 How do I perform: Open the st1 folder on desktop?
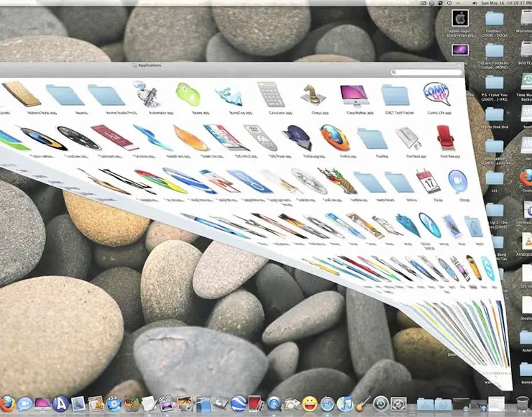click(495, 178)
